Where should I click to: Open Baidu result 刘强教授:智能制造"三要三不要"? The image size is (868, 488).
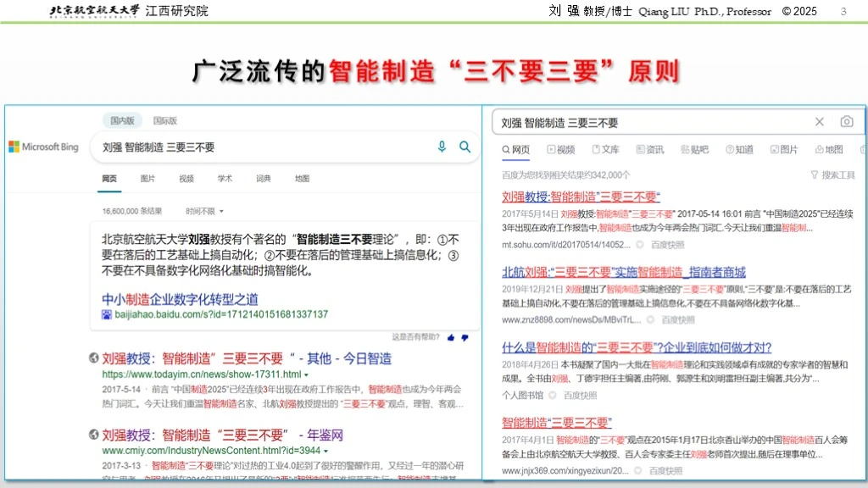pos(581,197)
